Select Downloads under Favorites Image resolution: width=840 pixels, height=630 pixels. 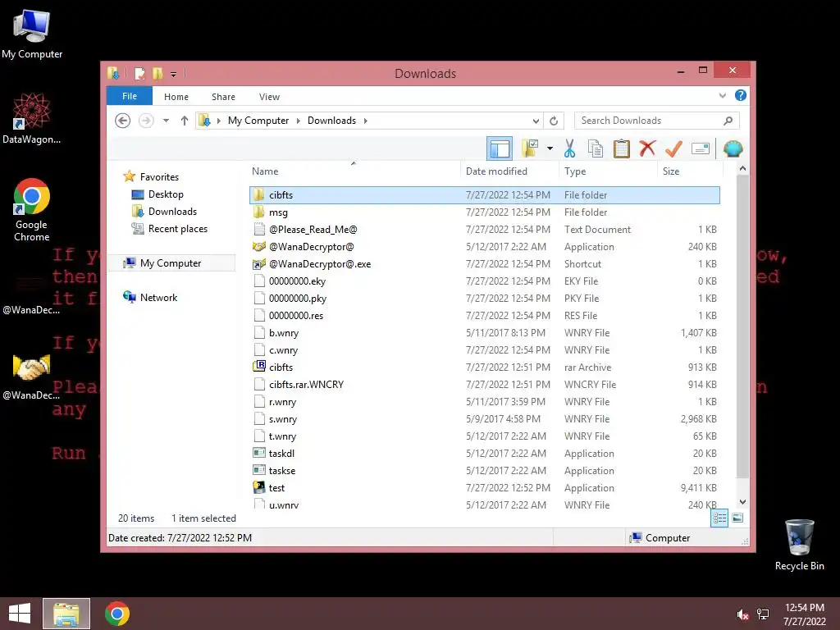click(172, 211)
